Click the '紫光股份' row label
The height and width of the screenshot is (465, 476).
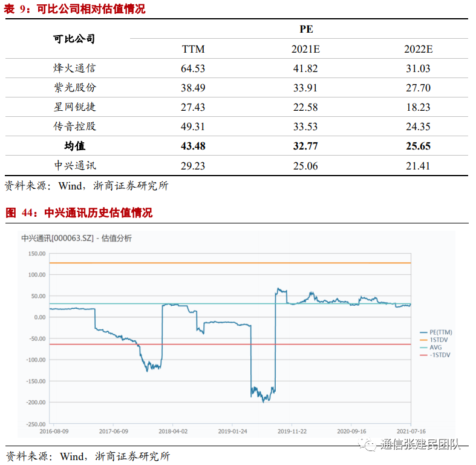pos(74,88)
